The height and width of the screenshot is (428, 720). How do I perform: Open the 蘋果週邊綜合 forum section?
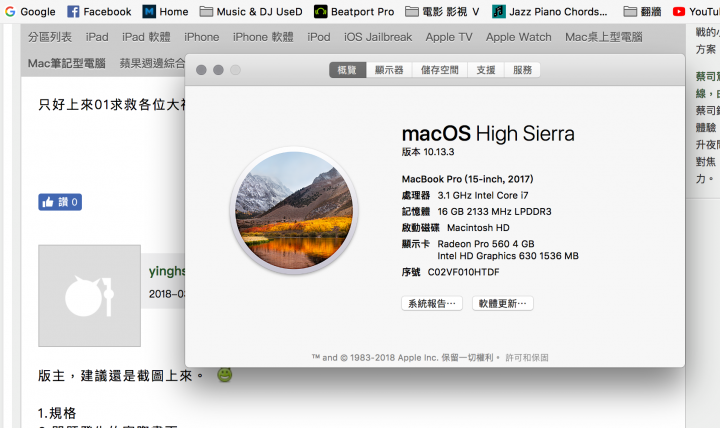[x=152, y=63]
